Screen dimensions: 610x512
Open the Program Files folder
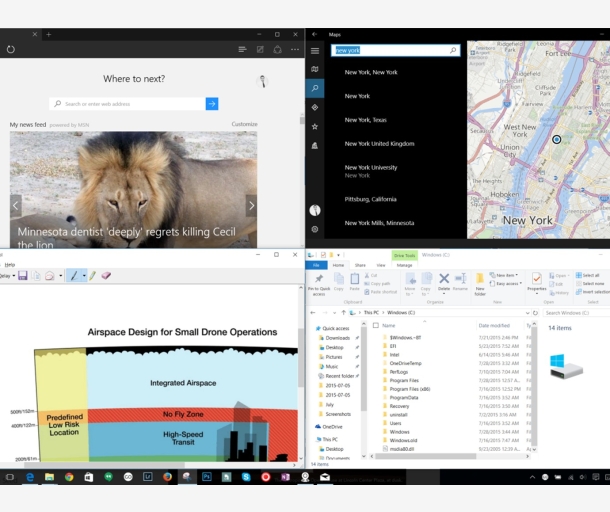405,380
